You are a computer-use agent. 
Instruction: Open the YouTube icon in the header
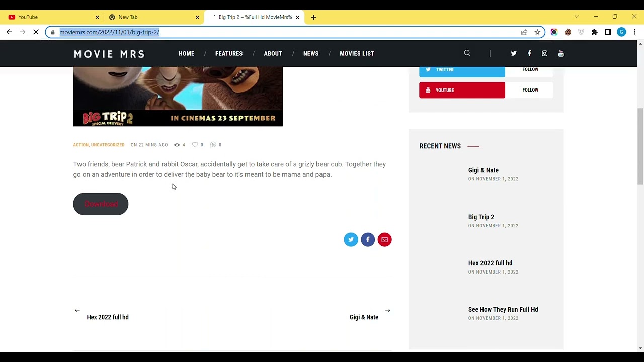coord(561,53)
